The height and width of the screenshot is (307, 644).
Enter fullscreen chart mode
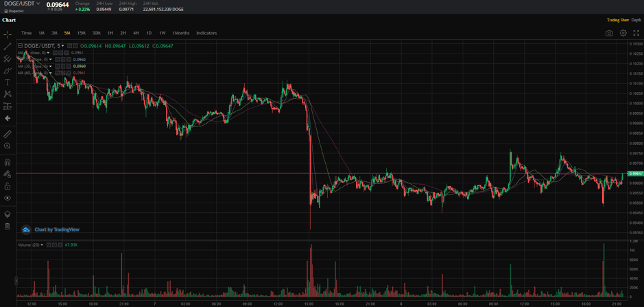click(x=636, y=33)
